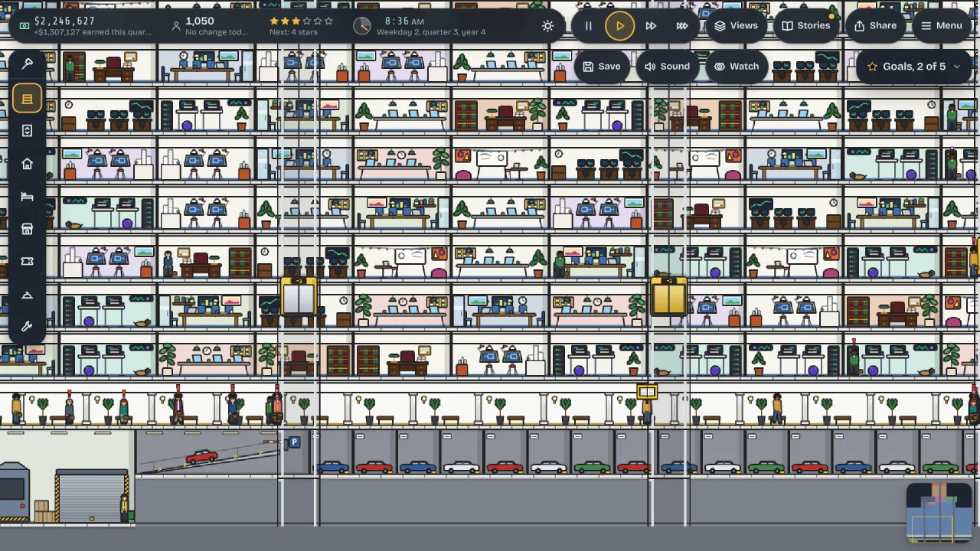The height and width of the screenshot is (551, 980).
Task: Click the yellow lobby notice board icon
Action: [x=647, y=393]
